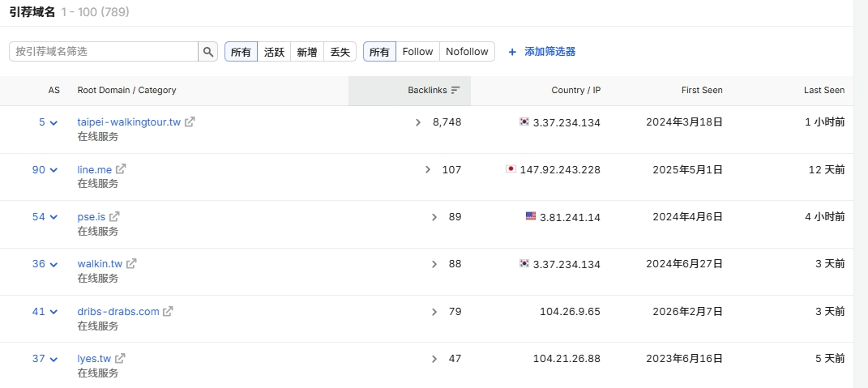Open walkin.tw external link icon
Screen dimensions: 868x388
point(131,263)
